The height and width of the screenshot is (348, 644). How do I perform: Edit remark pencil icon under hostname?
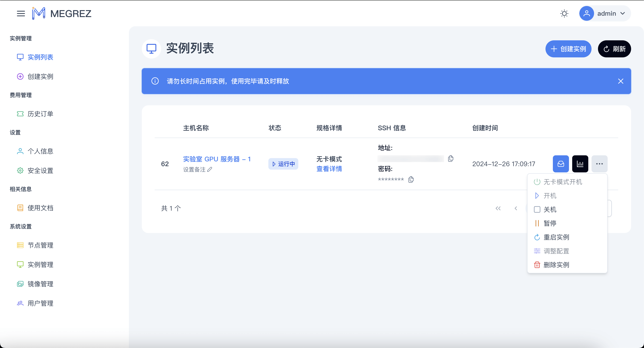(209, 169)
